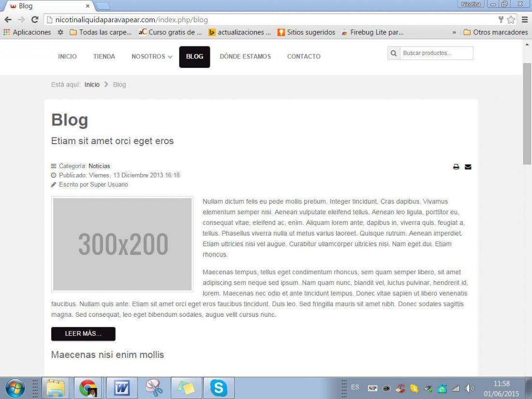This screenshot has height=399, width=532.
Task: Close the Blog tab
Action: click(88, 6)
